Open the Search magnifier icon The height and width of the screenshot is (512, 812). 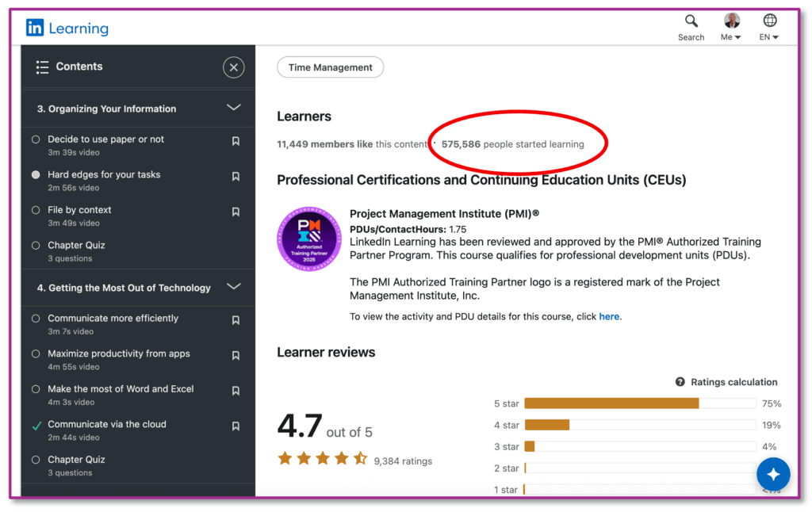click(x=691, y=21)
